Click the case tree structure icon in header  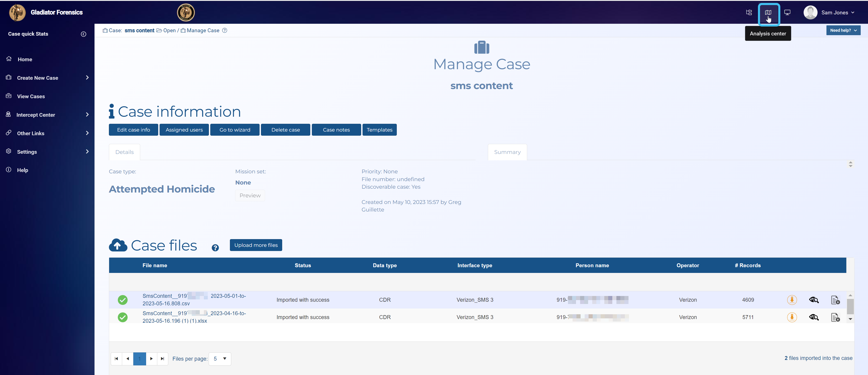[x=749, y=13]
